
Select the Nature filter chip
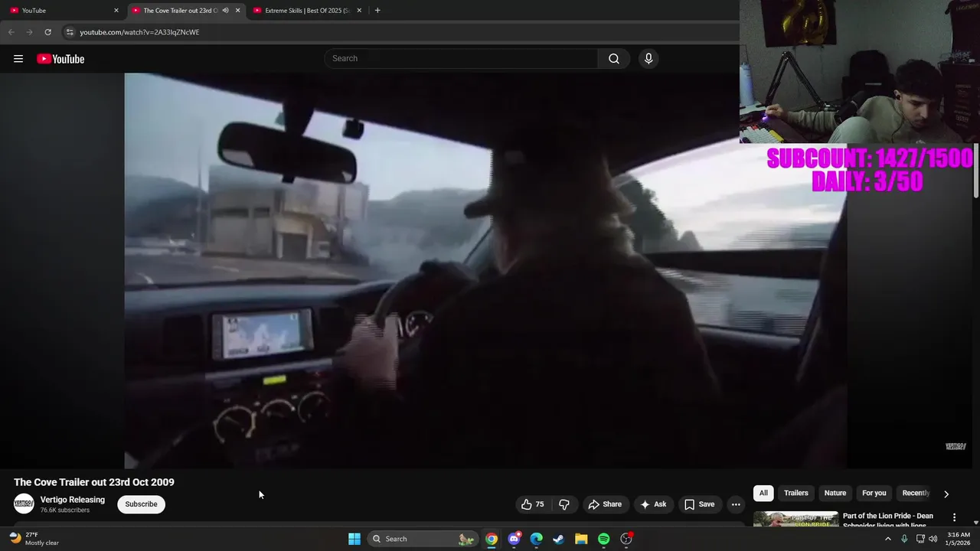[x=835, y=493]
